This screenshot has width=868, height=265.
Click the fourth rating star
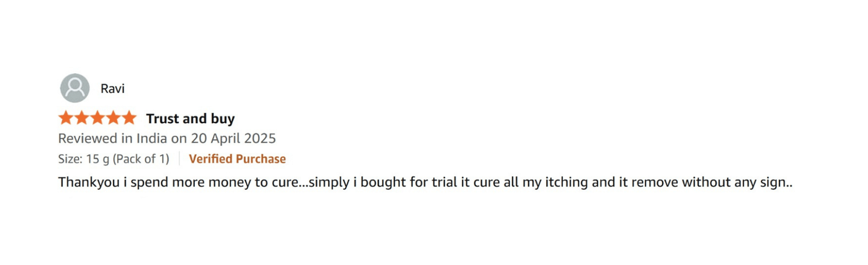(113, 118)
